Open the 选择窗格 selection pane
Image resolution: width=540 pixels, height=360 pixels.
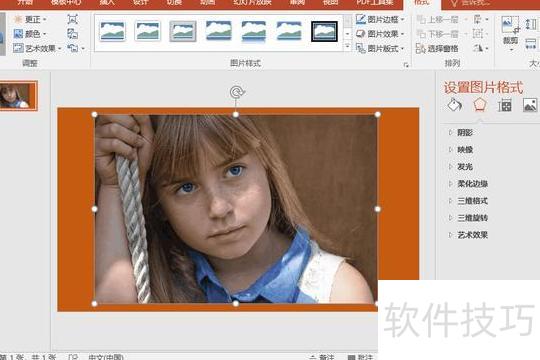(437, 48)
